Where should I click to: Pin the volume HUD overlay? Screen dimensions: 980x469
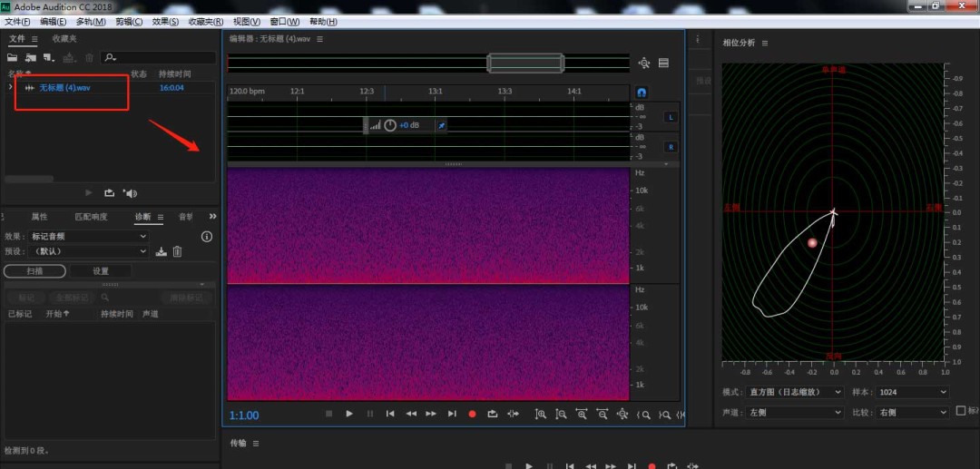point(441,125)
